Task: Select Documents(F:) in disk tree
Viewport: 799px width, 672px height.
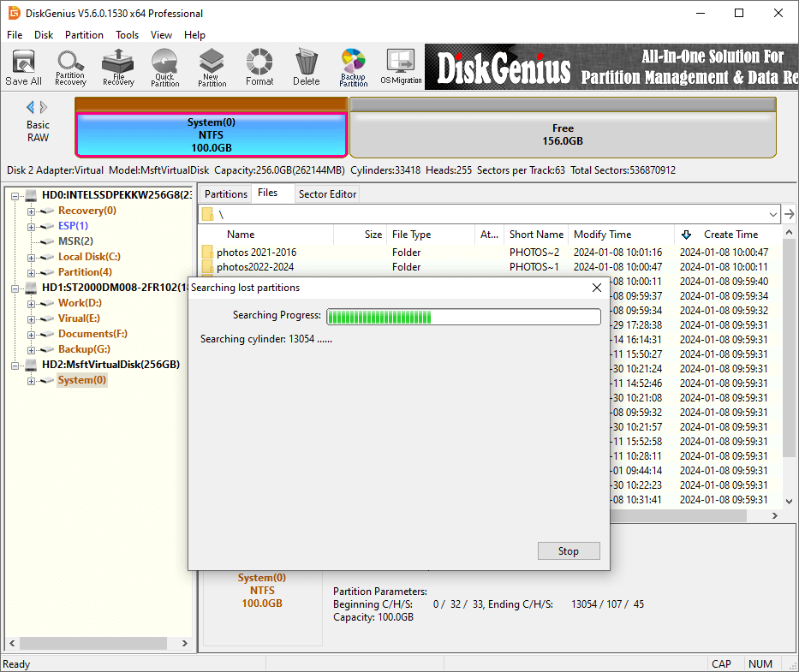Action: pos(92,334)
